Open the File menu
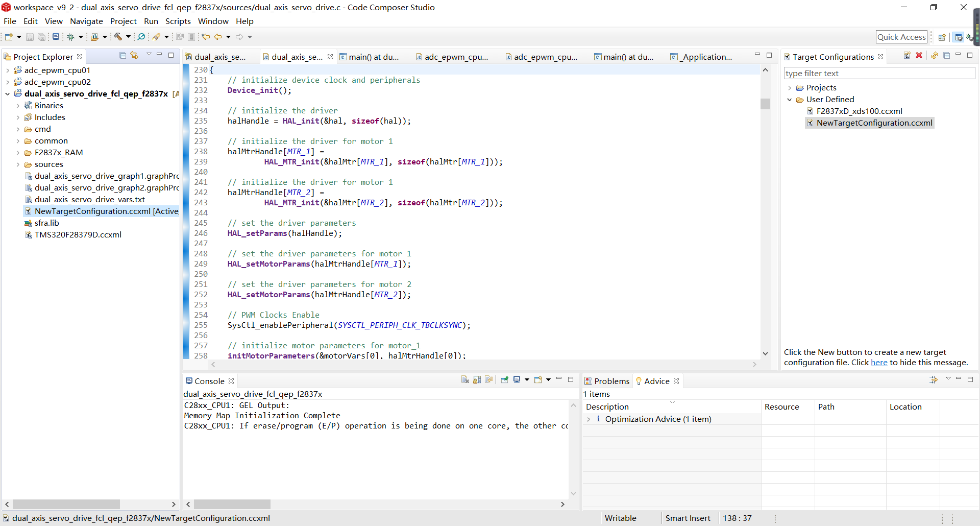The image size is (980, 526). 10,21
